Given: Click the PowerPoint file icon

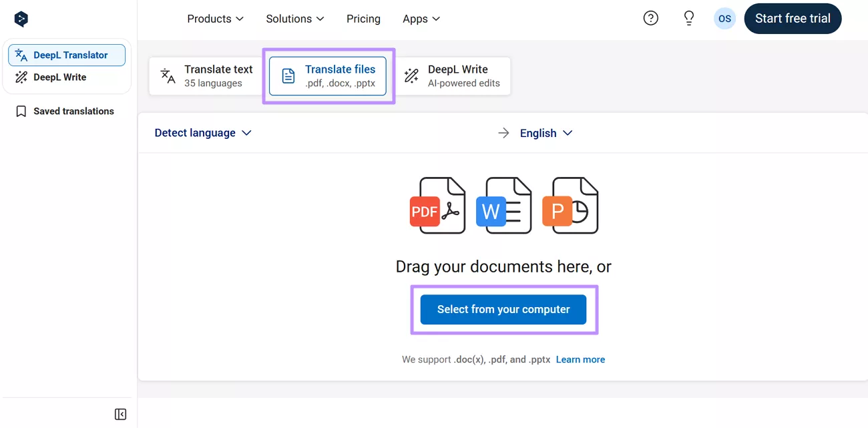Looking at the screenshot, I should (571, 205).
